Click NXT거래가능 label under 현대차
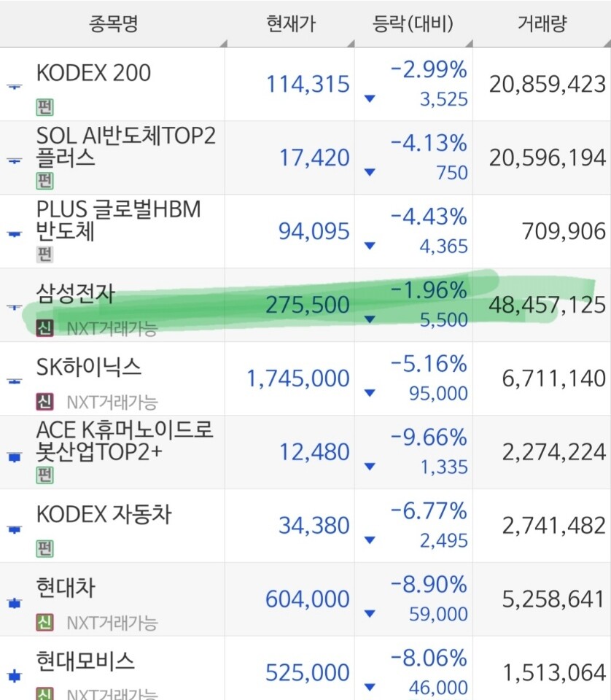This screenshot has width=611, height=700. (x=112, y=623)
